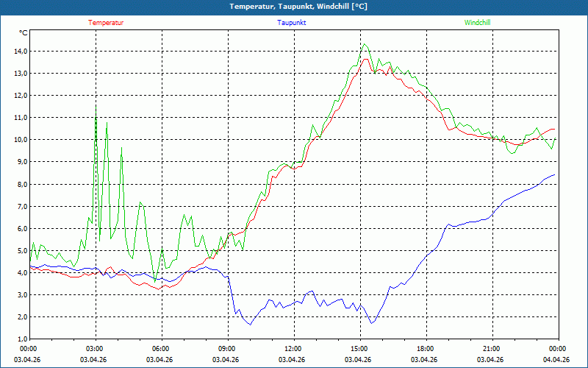Viewport: 588px width, 368px height.
Task: Select the 18:00 time axis label
Action: tap(425, 349)
